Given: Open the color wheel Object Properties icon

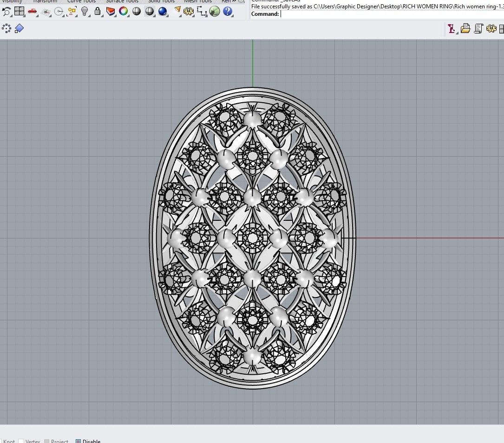Looking at the screenshot, I should coord(123,12).
